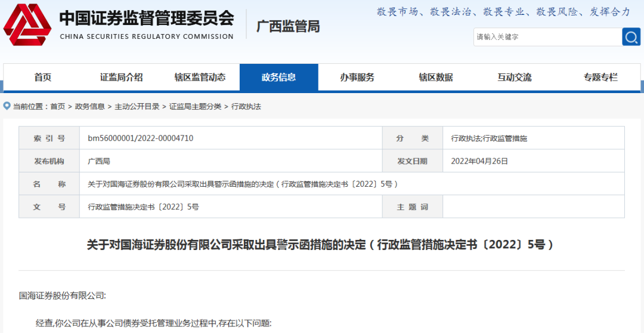Click the CSRC red logo emblem

[x=27, y=25]
